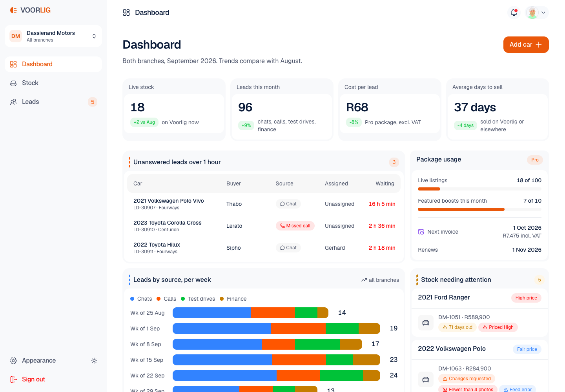The width and height of the screenshot is (565, 392).
Task: Click the Priced High warning tag
Action: point(498,327)
